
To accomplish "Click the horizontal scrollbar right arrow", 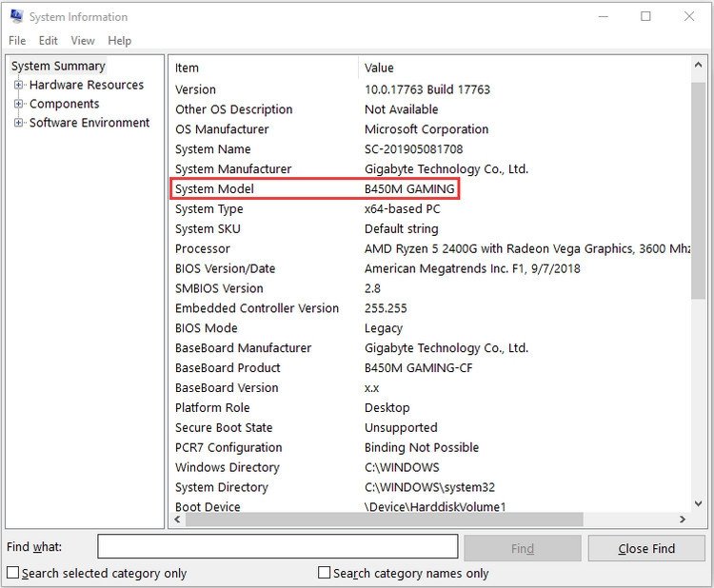I will [683, 519].
